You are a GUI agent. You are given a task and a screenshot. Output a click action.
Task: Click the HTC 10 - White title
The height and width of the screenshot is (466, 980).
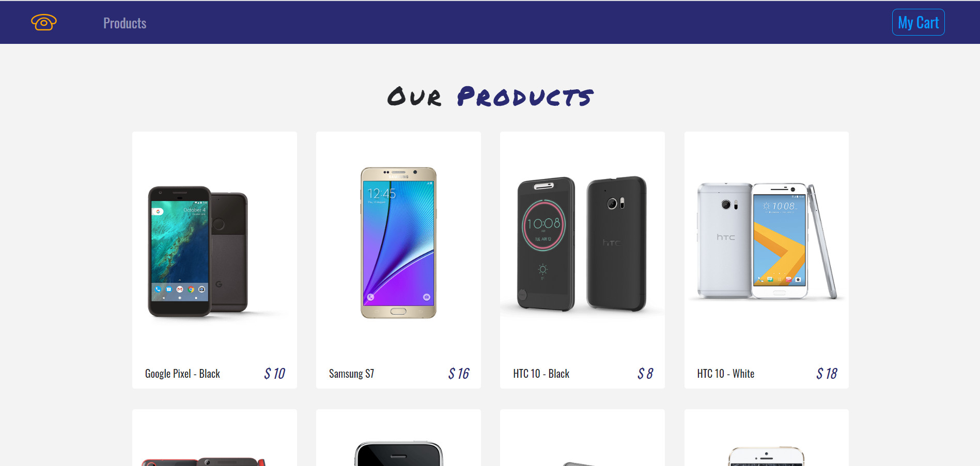pyautogui.click(x=725, y=374)
